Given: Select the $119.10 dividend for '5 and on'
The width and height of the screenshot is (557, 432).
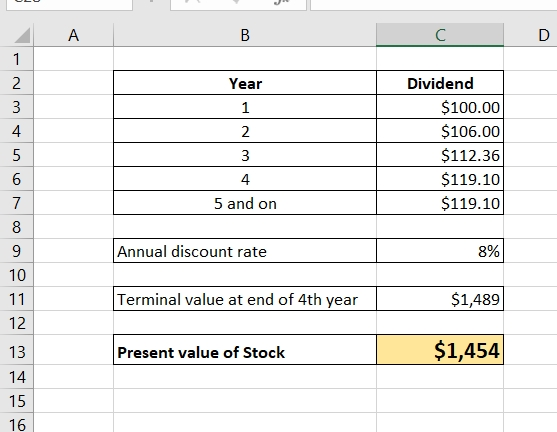Looking at the screenshot, I should coord(440,203).
